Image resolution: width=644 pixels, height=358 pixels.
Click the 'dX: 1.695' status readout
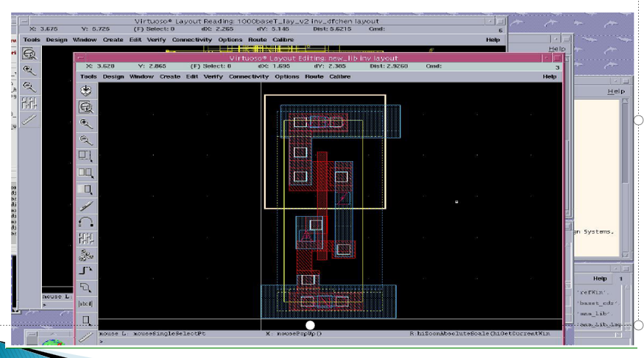tap(274, 66)
